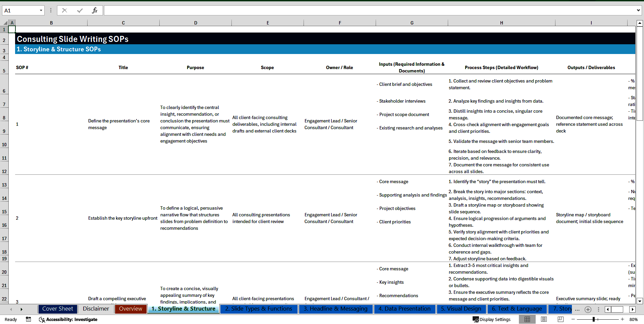Toggle select all cells with corner triangle
The width and height of the screenshot is (644, 324).
(x=6, y=22)
